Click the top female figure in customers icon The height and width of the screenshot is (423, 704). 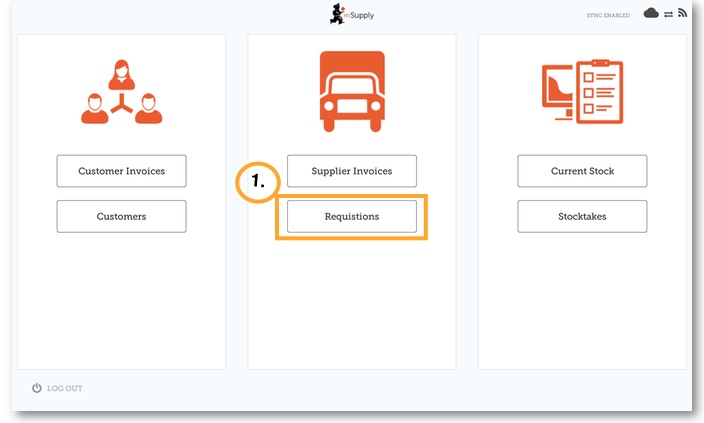pos(121,75)
